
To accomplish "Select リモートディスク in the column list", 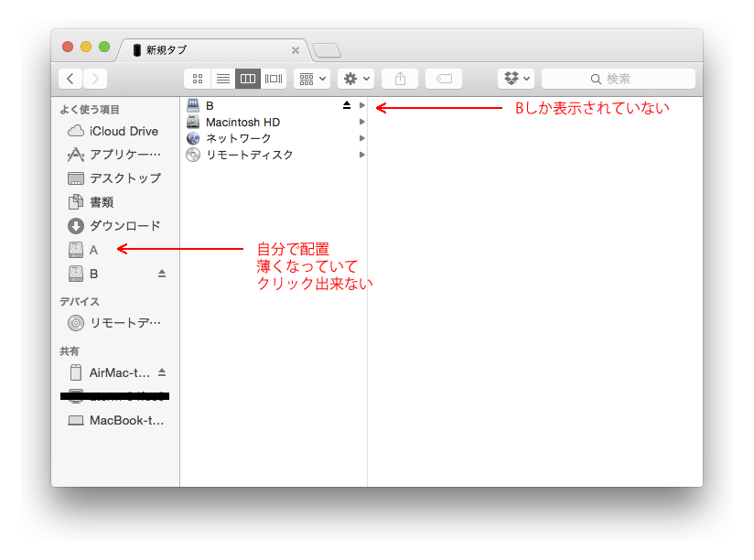I will pos(275,155).
